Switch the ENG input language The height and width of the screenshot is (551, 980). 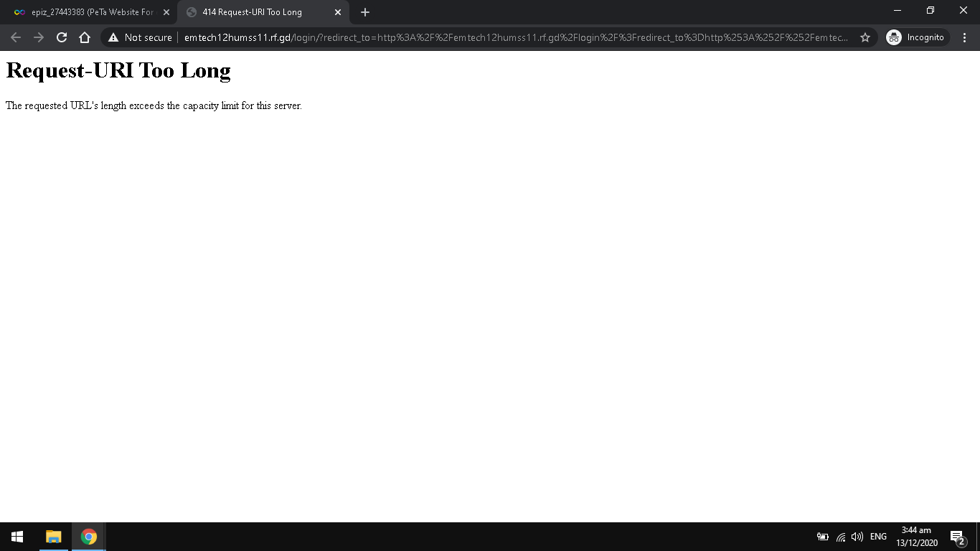878,537
